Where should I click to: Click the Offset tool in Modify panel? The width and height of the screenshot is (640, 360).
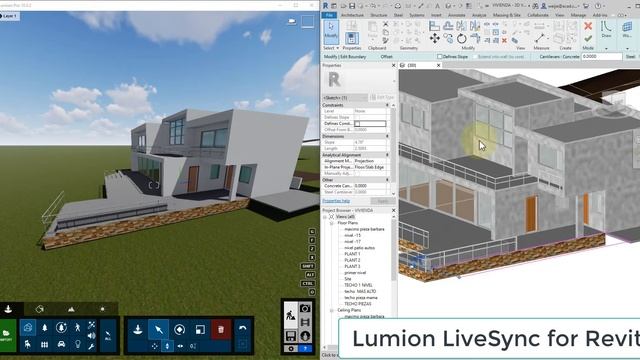tap(448, 26)
